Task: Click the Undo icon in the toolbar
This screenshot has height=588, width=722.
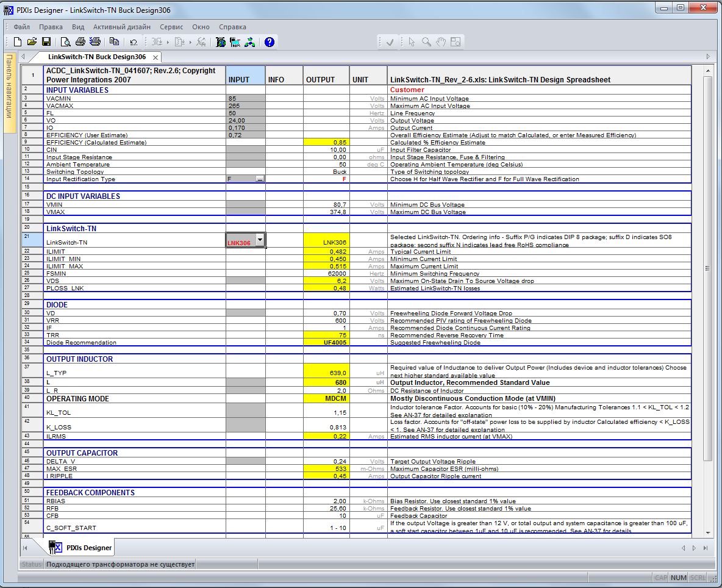Action: tap(134, 42)
